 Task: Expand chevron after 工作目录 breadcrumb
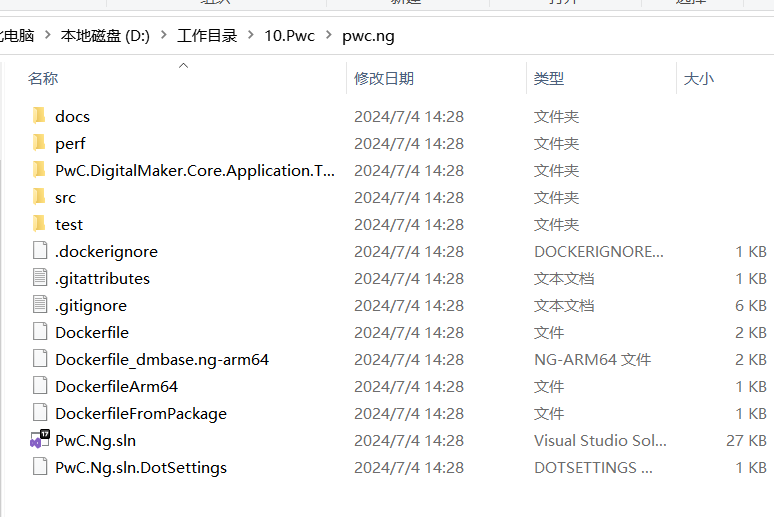pos(251,35)
